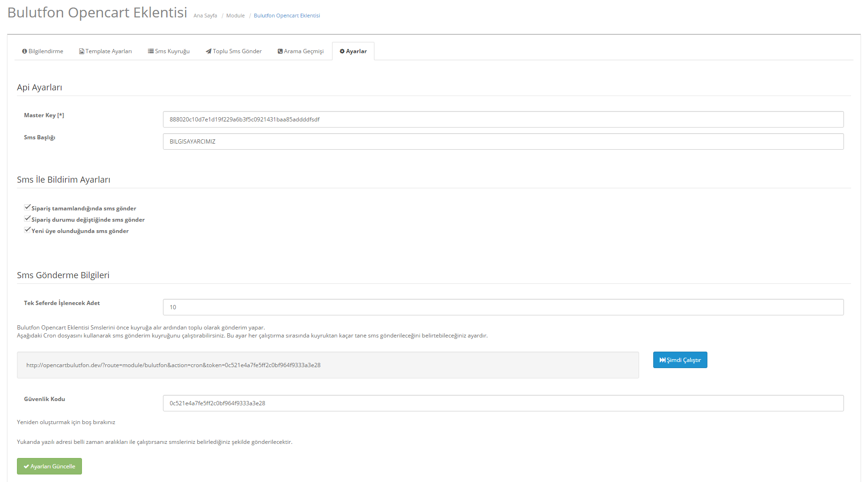Click the Api Ayarları section heading
The image size is (868, 482).
(x=40, y=88)
